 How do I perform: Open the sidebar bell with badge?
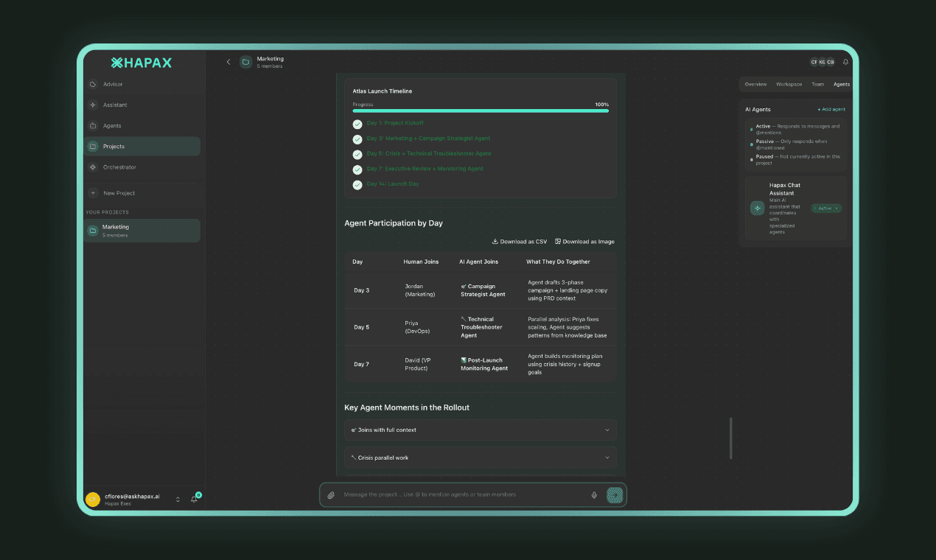tap(195, 499)
